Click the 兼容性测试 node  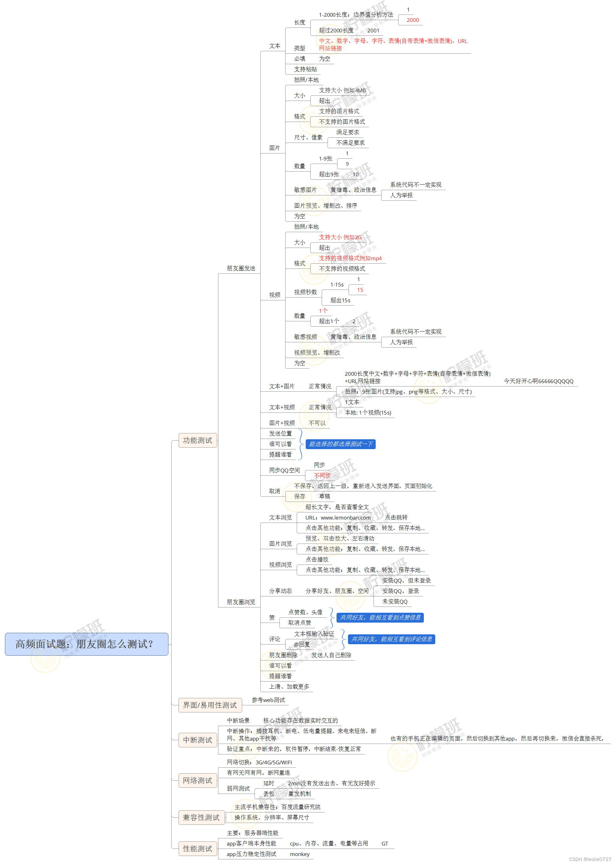click(201, 817)
